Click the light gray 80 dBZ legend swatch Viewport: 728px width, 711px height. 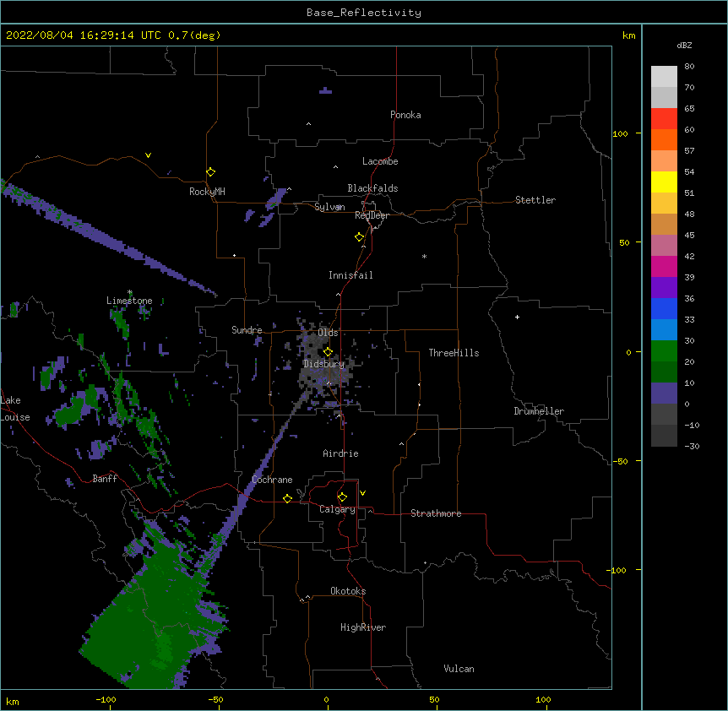point(664,77)
